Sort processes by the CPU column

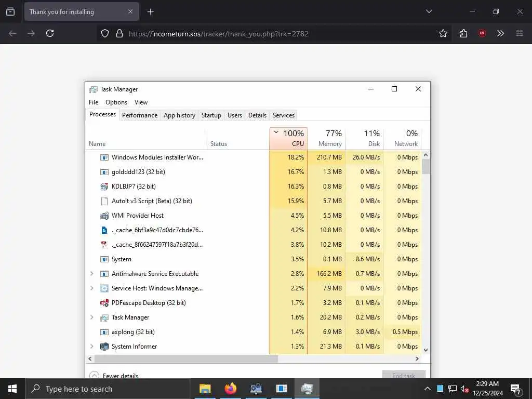(x=288, y=139)
